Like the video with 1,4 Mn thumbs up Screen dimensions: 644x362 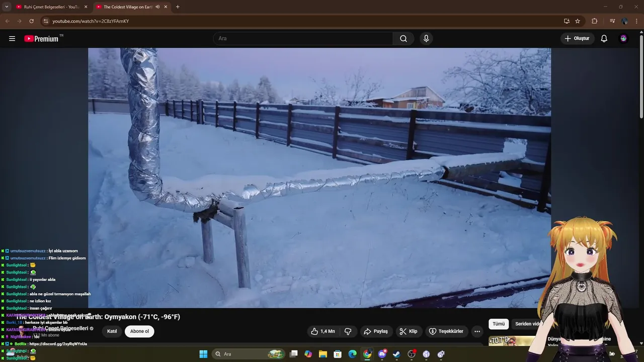(323, 331)
